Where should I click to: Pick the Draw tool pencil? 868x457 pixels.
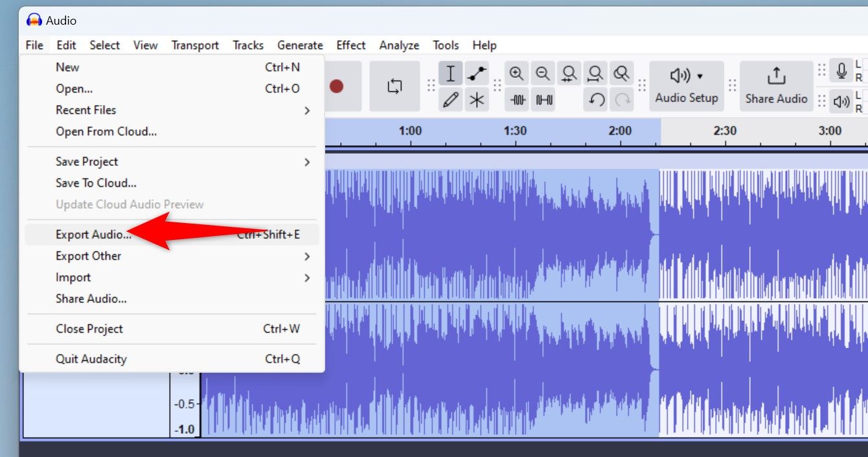click(450, 99)
